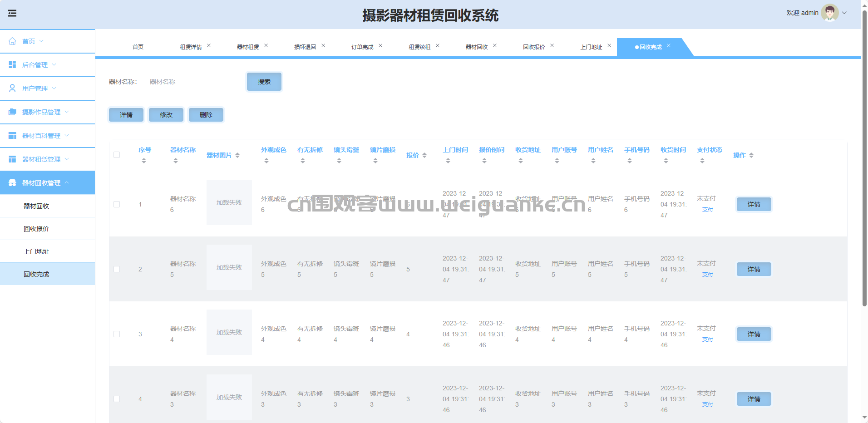868x423 pixels.
Task: Click the 用户管理 person icon
Action: pyautogui.click(x=12, y=89)
